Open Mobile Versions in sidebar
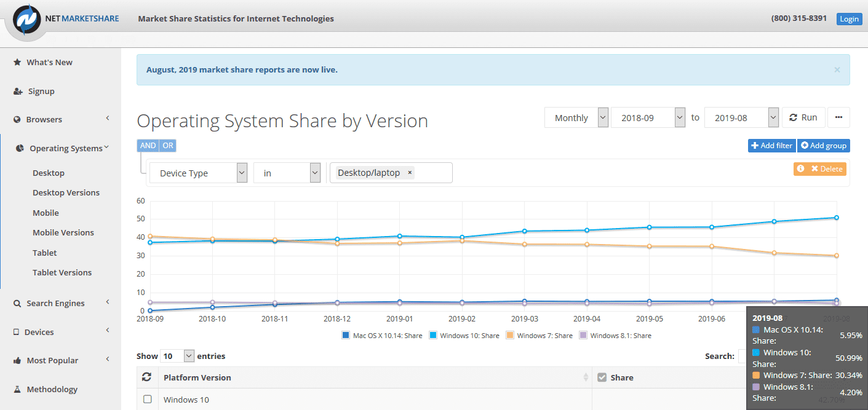868x410 pixels. [63, 232]
